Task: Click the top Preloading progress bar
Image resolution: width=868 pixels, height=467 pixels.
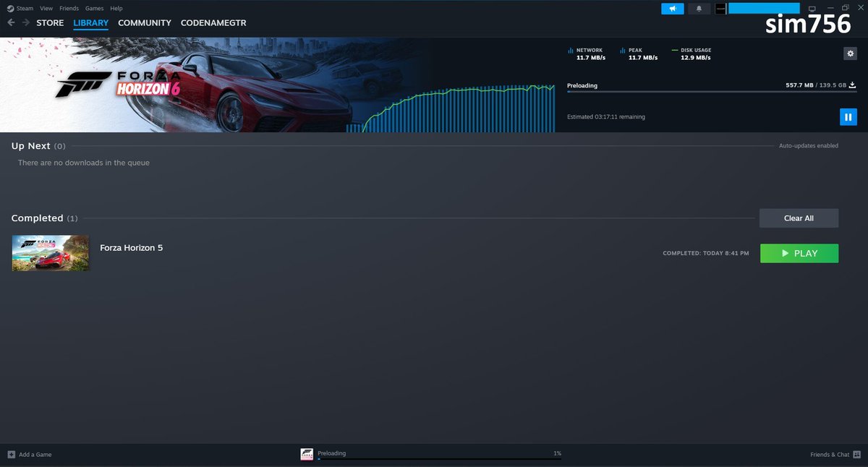Action: pyautogui.click(x=712, y=92)
